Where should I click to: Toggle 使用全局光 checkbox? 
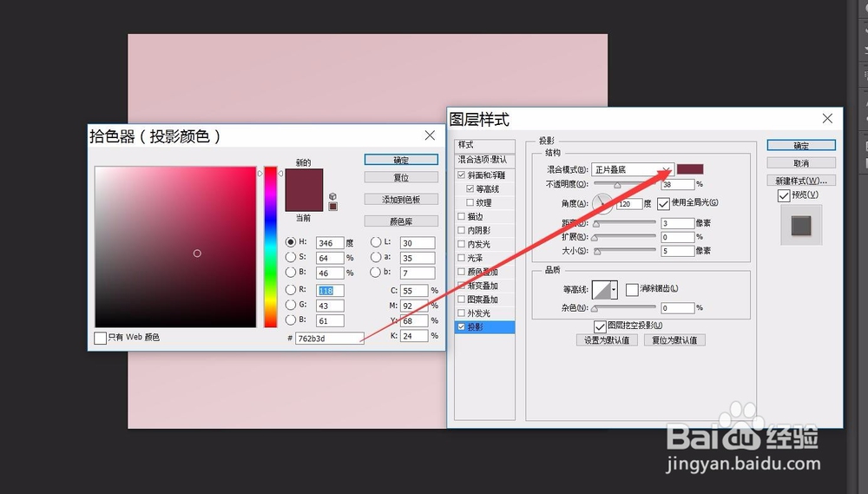(x=664, y=204)
